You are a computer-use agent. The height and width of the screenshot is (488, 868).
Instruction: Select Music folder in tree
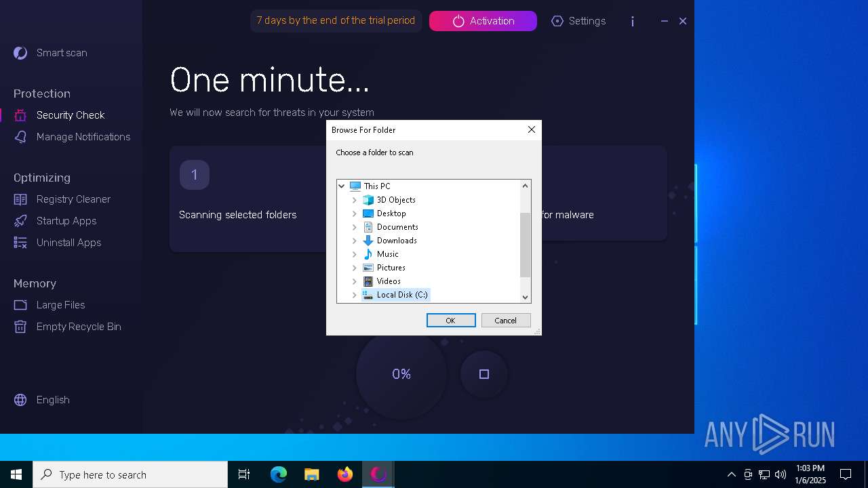387,254
